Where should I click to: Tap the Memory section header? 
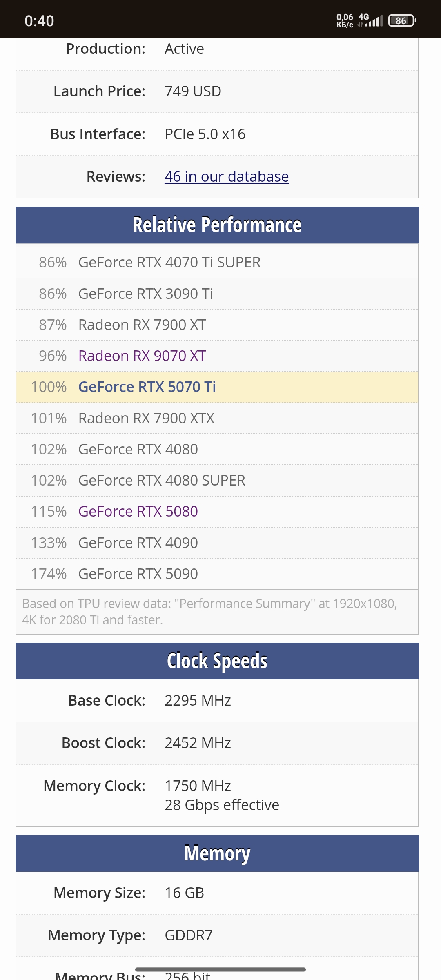(217, 853)
